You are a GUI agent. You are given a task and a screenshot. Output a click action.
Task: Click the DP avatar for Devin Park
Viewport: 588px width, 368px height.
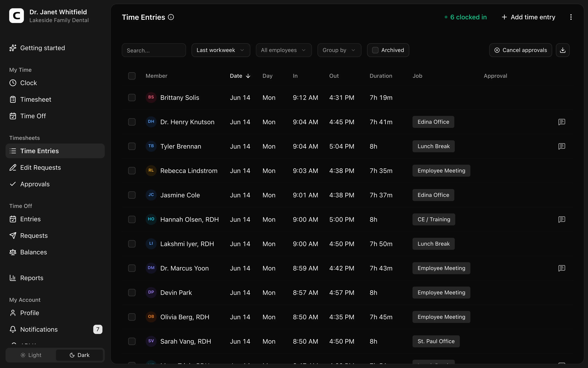pyautogui.click(x=151, y=292)
